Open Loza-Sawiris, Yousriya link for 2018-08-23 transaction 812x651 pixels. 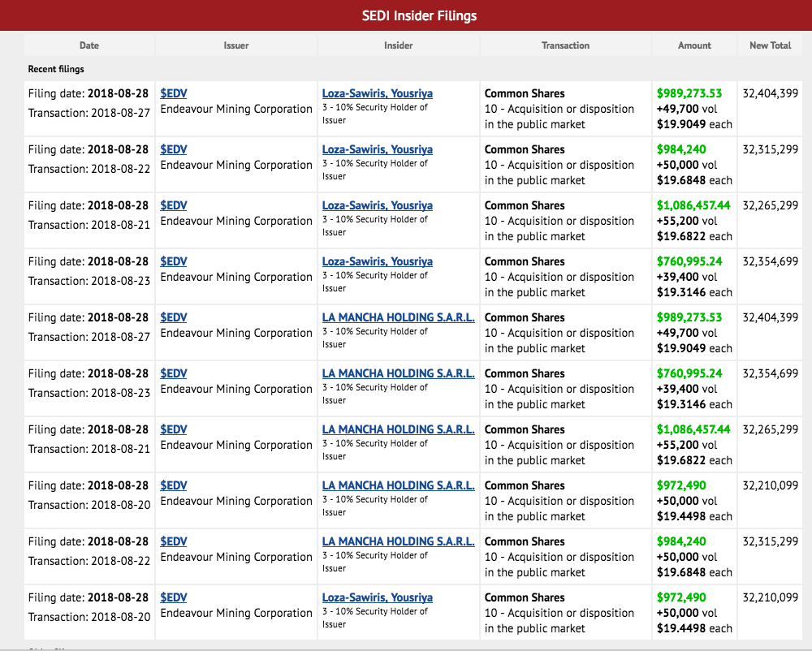[x=378, y=261]
